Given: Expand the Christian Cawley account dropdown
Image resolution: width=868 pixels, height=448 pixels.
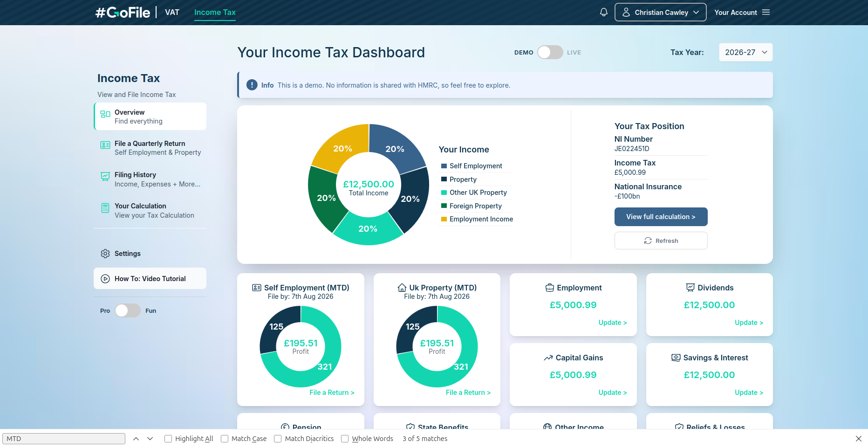Looking at the screenshot, I should (x=660, y=12).
